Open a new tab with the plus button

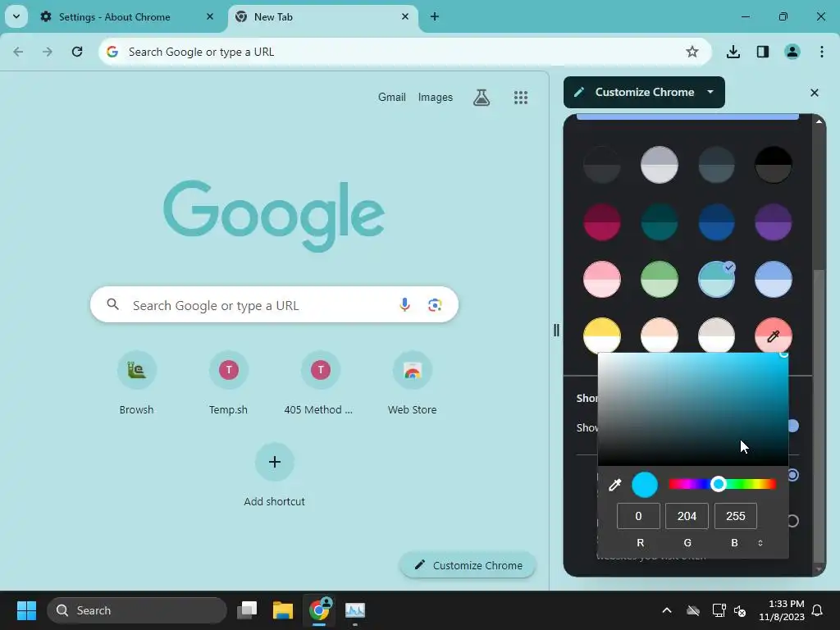click(x=435, y=16)
